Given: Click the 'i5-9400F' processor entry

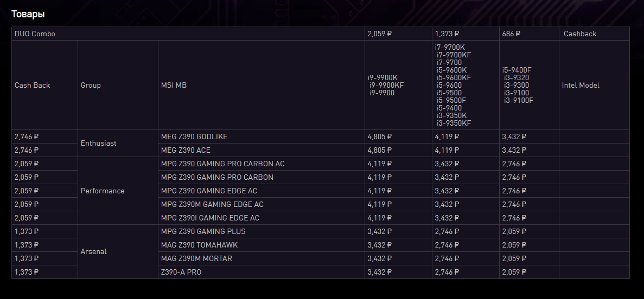Looking at the screenshot, I should tap(517, 70).
